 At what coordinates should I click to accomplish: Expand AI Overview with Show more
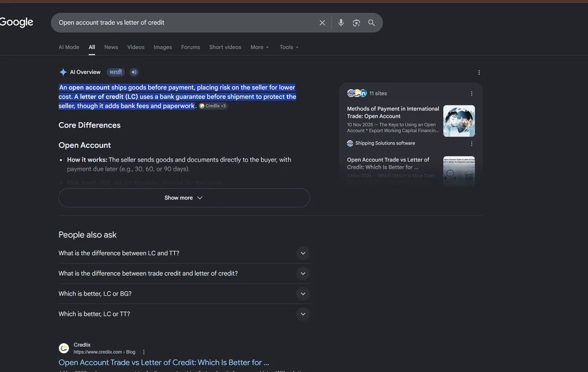[x=184, y=198]
